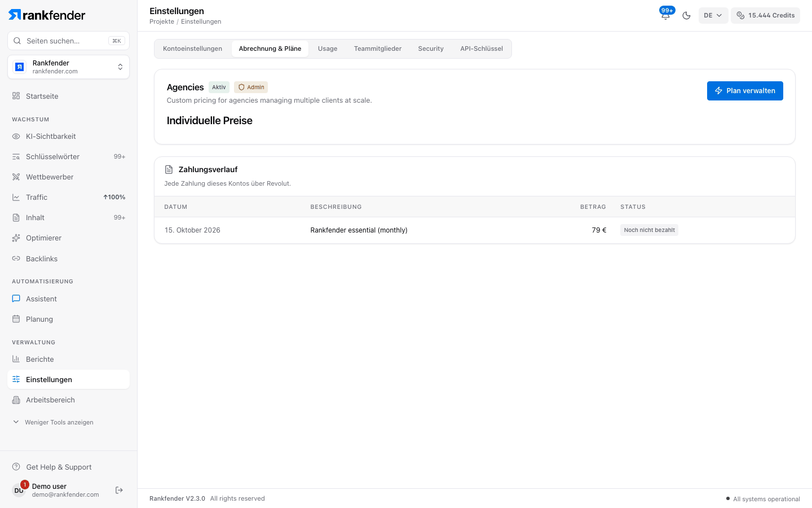Select the Abrechnung & Pläne tab
This screenshot has height=508, width=812.
click(270, 49)
